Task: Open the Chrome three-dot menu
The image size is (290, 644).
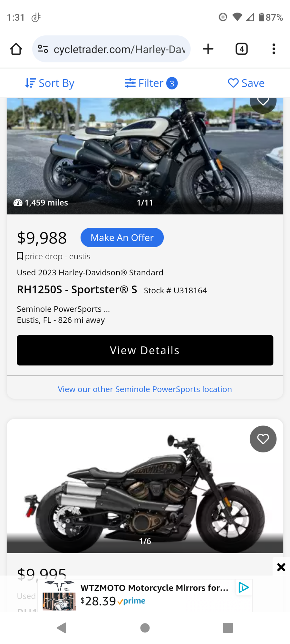Action: point(274,49)
